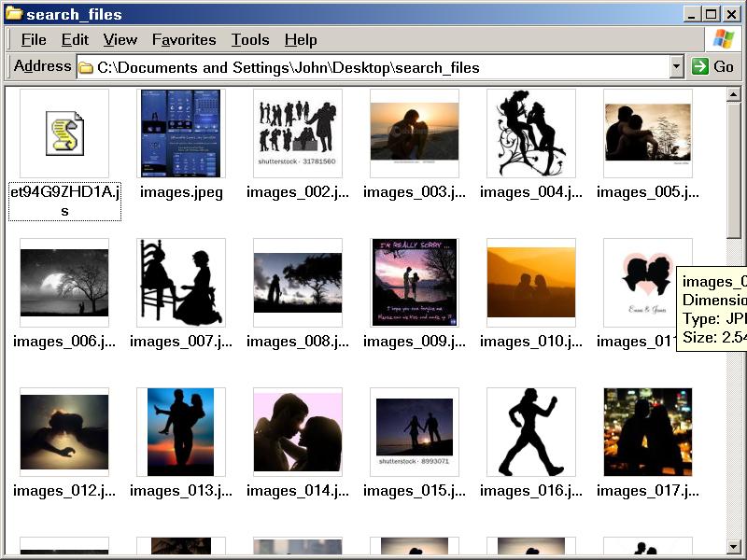Viewport: 747px width, 560px height.
Task: Click the Windows logo throbber icon
Action: pyautogui.click(x=724, y=39)
